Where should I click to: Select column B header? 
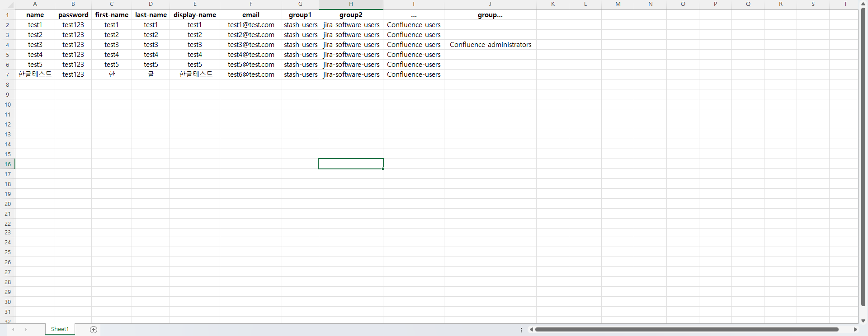(73, 4)
